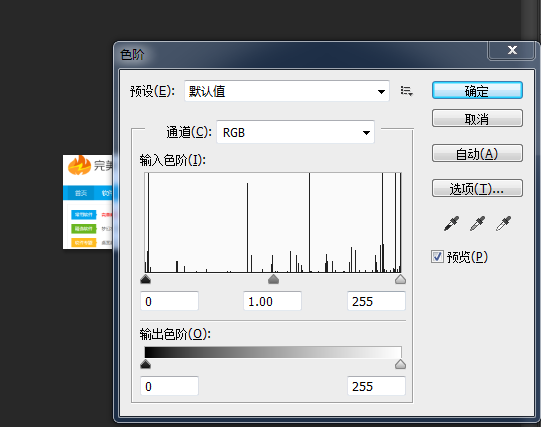This screenshot has width=541, height=427.
Task: Click the input shadow value field 0
Action: pyautogui.click(x=169, y=301)
